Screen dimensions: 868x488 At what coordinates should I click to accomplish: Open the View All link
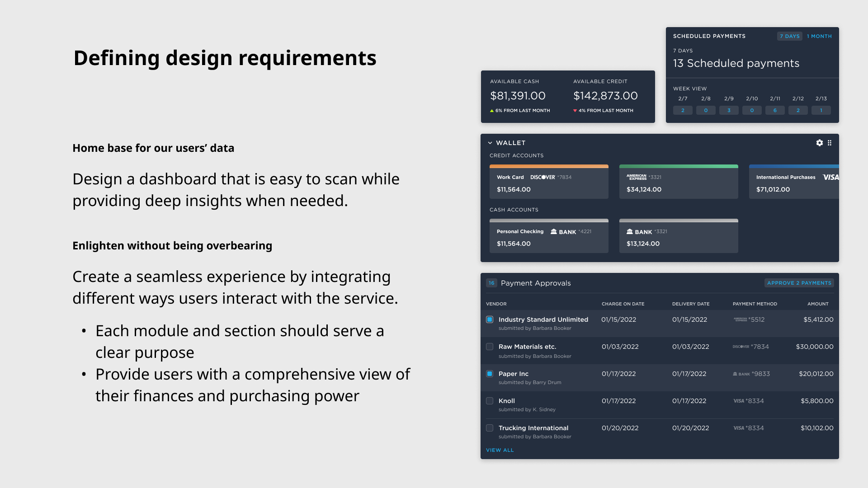500,450
